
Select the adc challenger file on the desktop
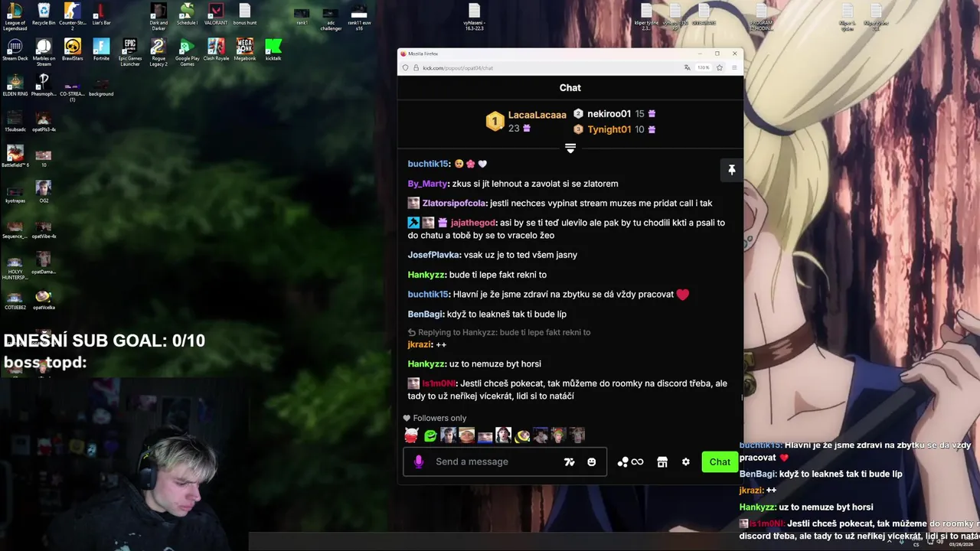tap(331, 19)
